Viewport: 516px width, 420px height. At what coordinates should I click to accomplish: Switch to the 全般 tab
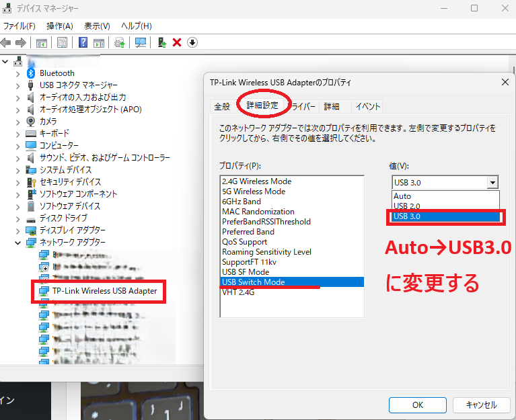coord(222,106)
